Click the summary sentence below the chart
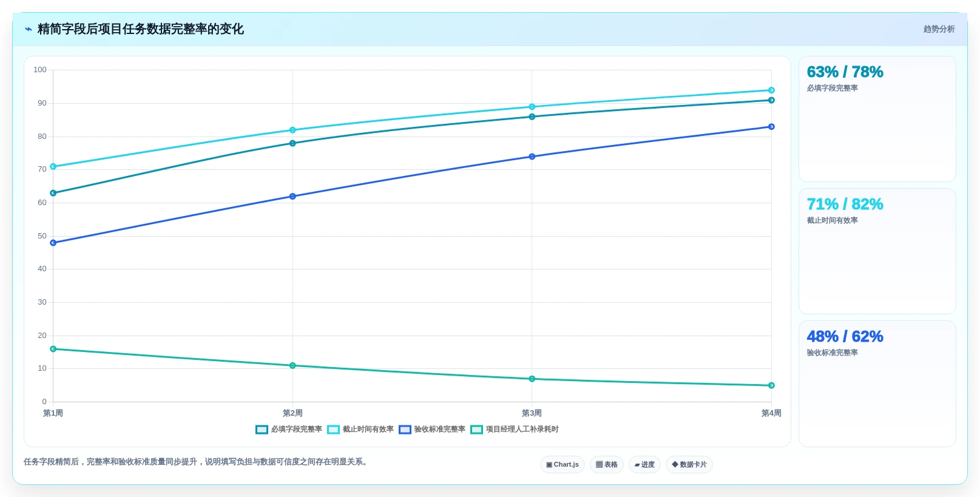Viewport: 980px width, 497px height. coord(197,462)
